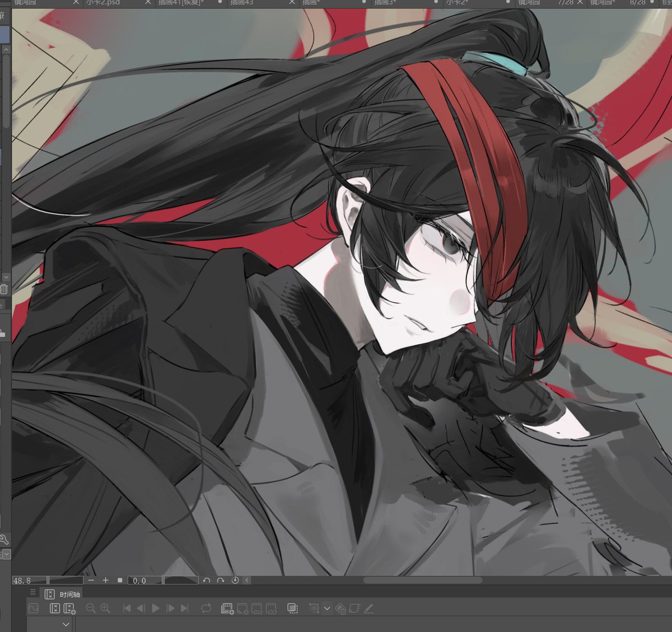Open the keyframe type dropdown arrow
672x632 pixels.
327,608
